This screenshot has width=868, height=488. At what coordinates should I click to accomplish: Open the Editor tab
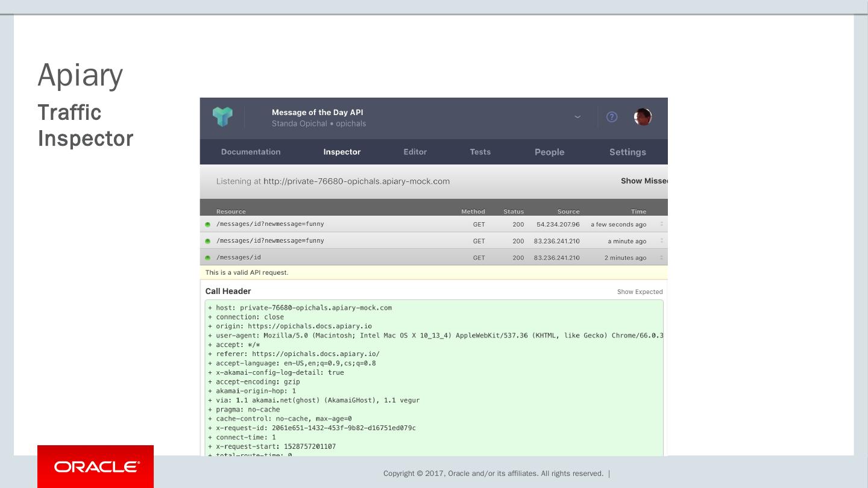click(x=415, y=152)
